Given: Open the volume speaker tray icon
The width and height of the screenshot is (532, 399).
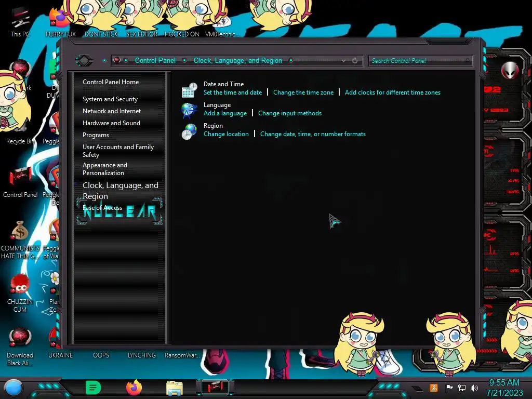Looking at the screenshot, I should coord(474,388).
